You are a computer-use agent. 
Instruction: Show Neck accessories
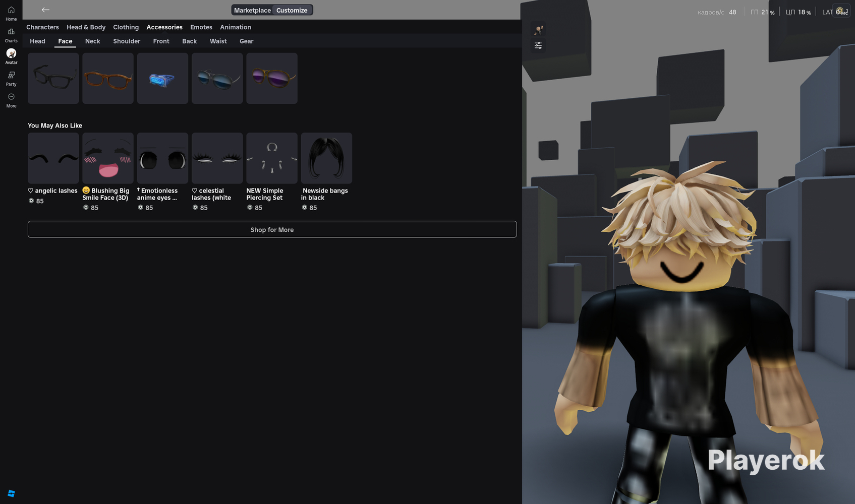pos(93,41)
